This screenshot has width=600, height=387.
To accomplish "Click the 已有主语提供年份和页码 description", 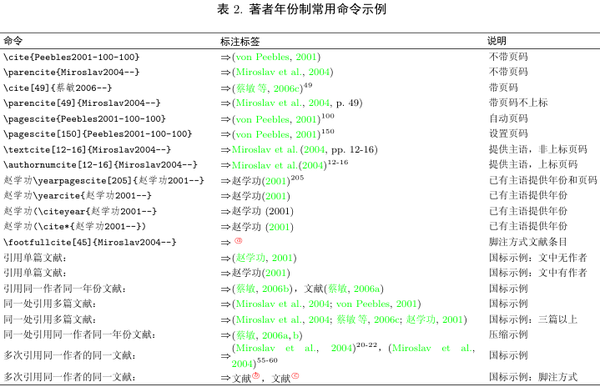I will 543,180.
